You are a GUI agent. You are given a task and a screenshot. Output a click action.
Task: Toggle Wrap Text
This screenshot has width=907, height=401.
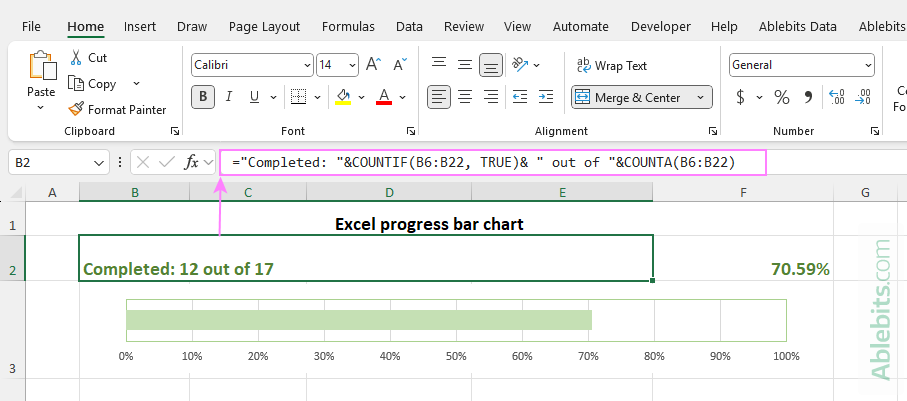(612, 65)
